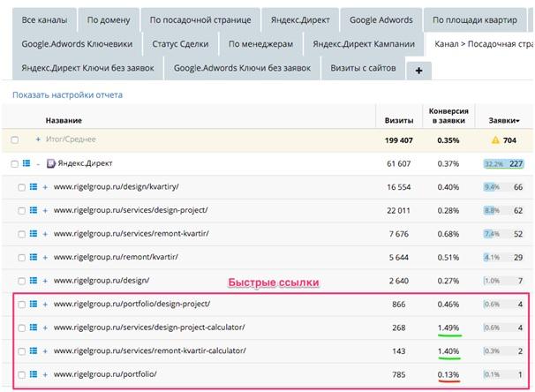Click the Яндекс.Директ channel logo icon
The image size is (535, 392).
(x=51, y=163)
